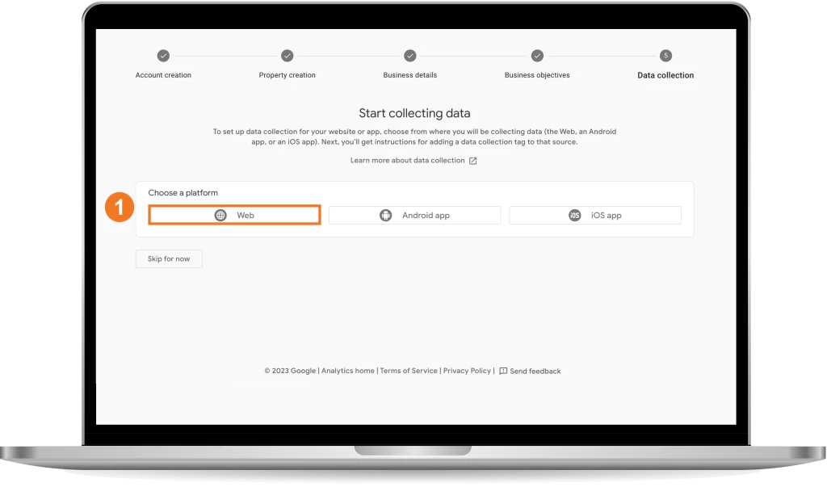The height and width of the screenshot is (504, 827).
Task: Choose the Web platform option
Action: click(x=235, y=215)
